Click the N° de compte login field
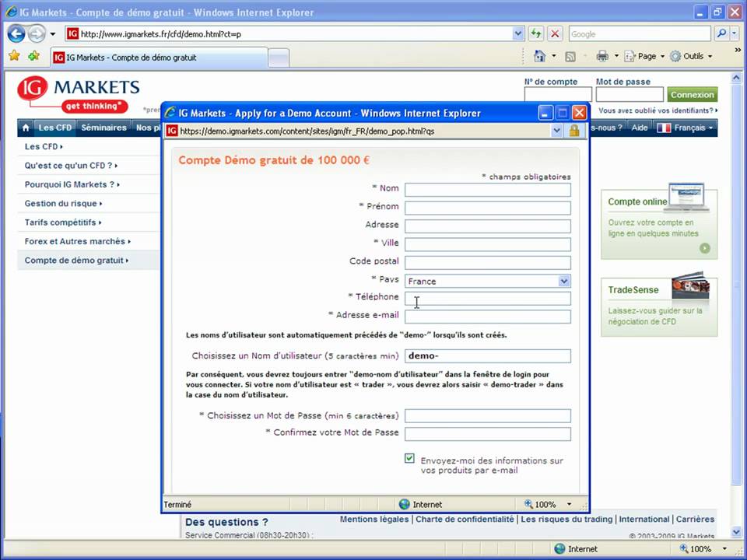The image size is (747, 560). 558,94
